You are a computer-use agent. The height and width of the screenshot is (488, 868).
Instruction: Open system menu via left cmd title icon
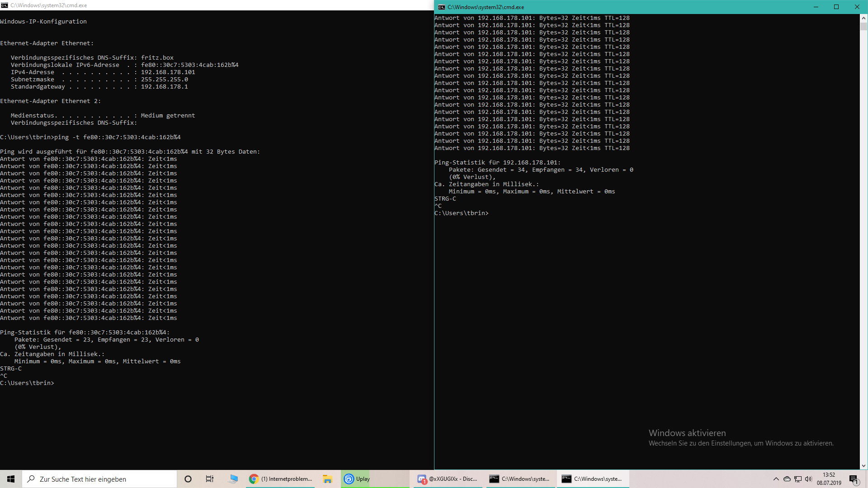click(x=4, y=5)
